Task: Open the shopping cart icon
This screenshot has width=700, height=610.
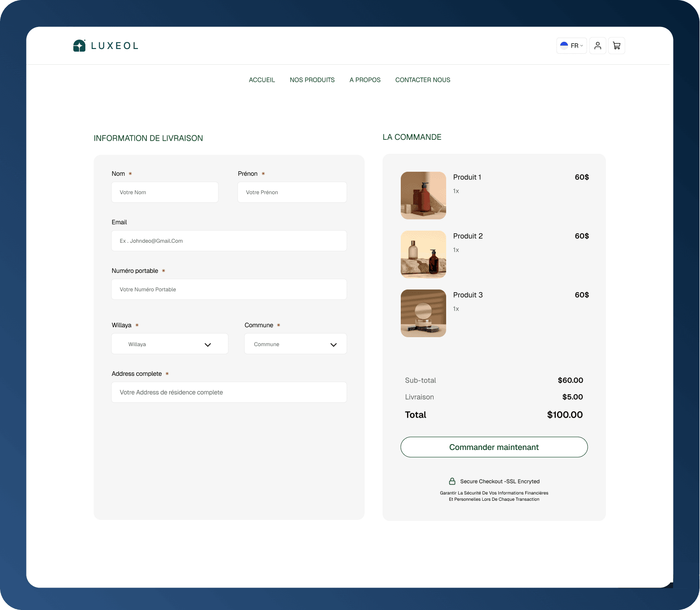Action: pos(616,45)
